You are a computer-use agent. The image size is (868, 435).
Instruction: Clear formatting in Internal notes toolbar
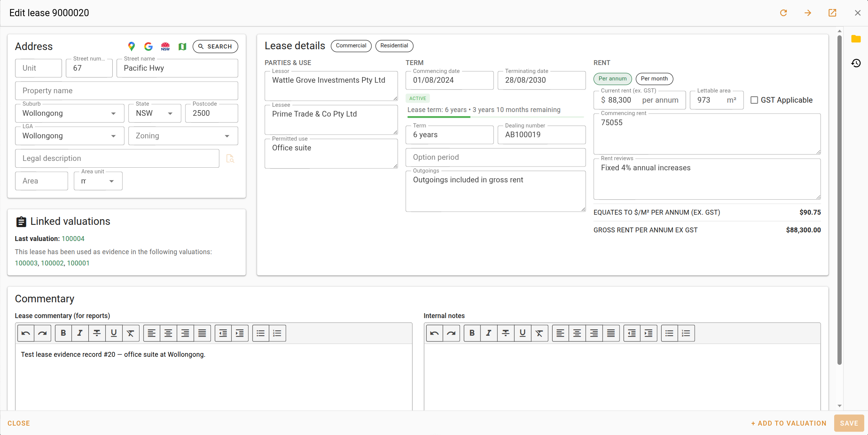point(539,333)
